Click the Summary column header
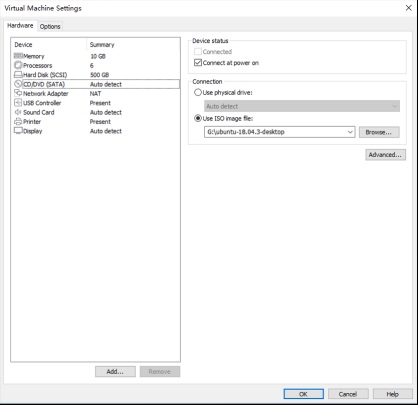 102,44
